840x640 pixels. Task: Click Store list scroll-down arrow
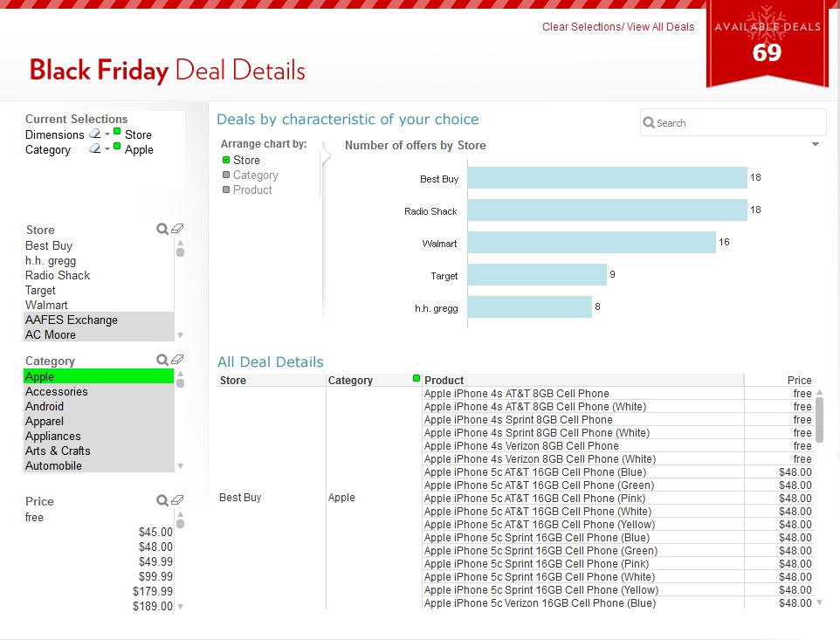click(181, 335)
